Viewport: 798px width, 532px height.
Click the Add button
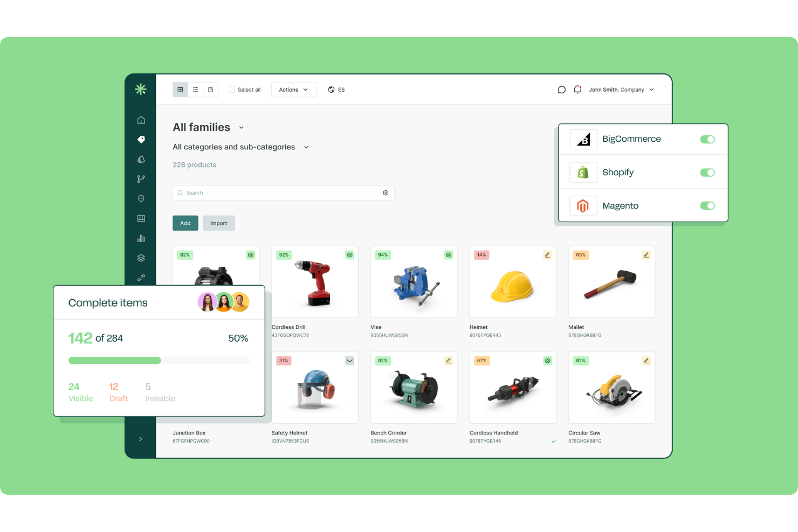[185, 223]
